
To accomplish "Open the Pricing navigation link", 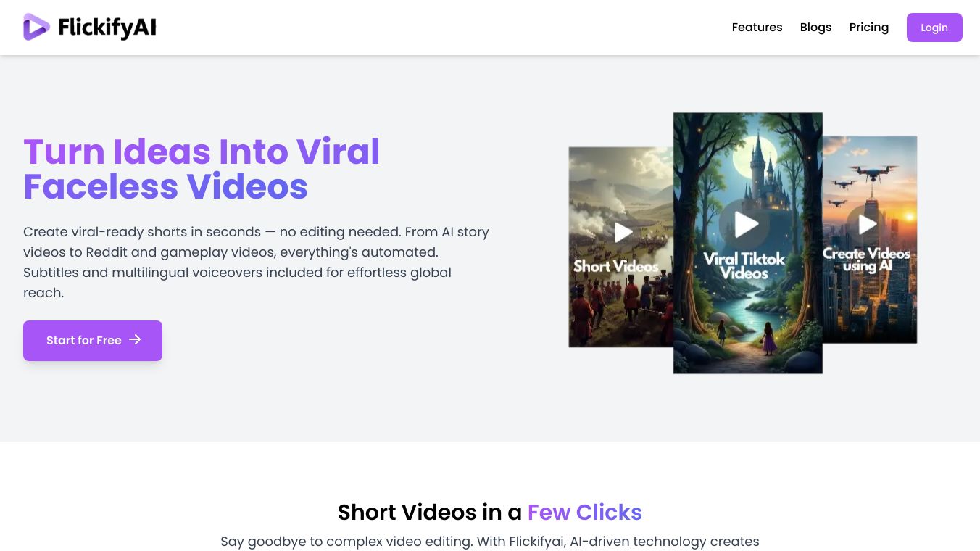I will pos(868,27).
